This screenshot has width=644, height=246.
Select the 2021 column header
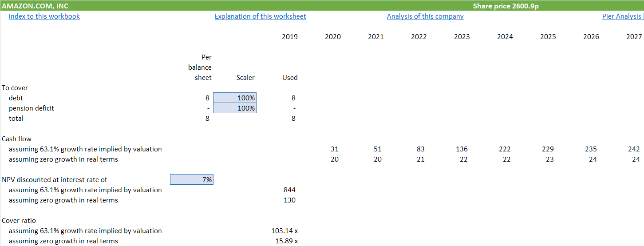click(x=376, y=37)
